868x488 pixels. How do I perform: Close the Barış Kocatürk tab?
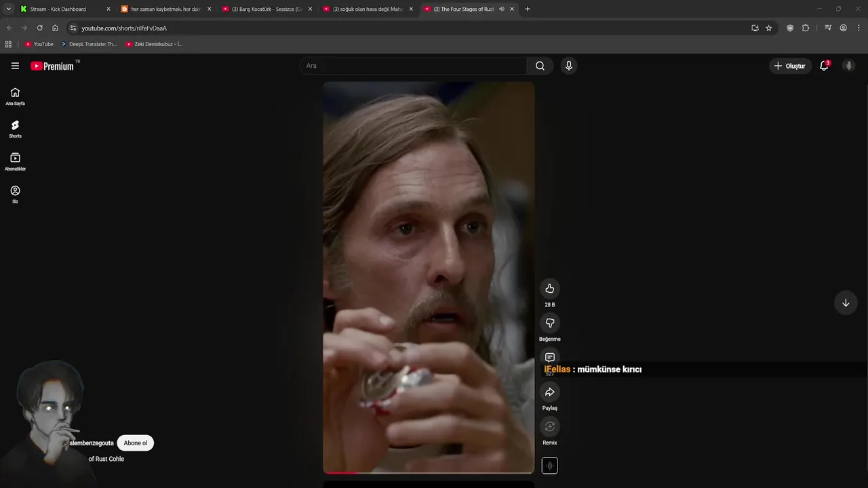tap(310, 9)
